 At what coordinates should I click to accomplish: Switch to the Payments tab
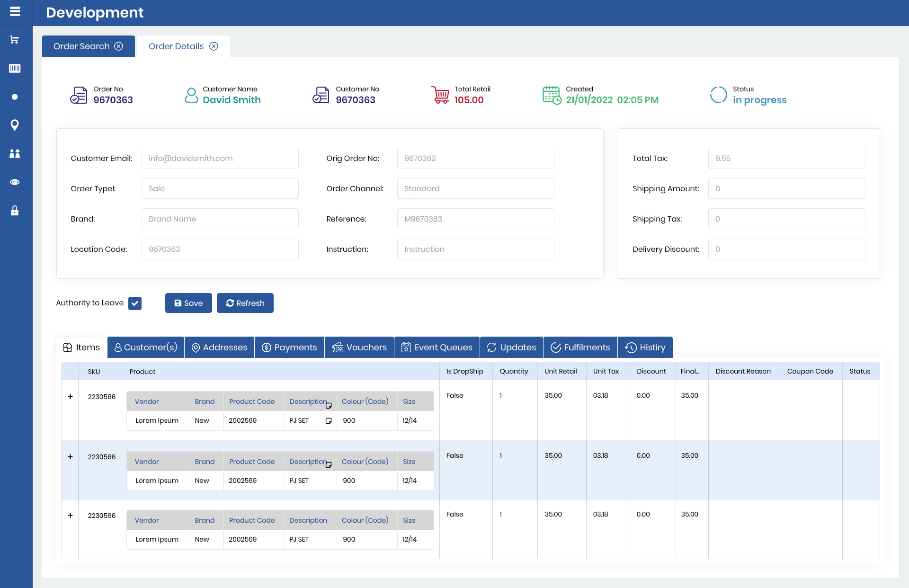pos(289,347)
